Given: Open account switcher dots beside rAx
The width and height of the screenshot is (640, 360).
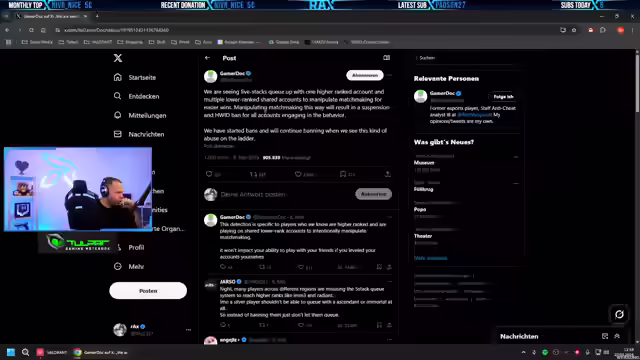Looking at the screenshot, I should coord(188,330).
